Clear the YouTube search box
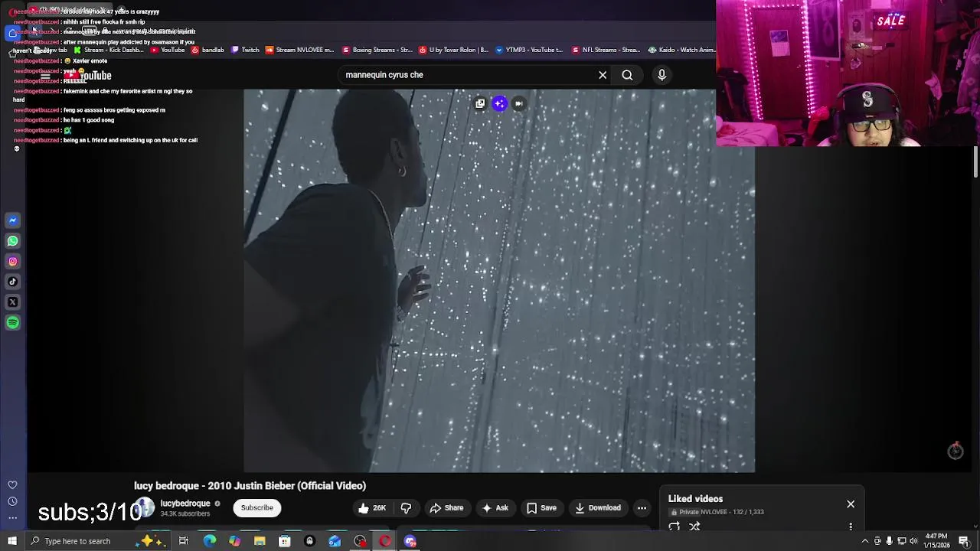This screenshot has width=980, height=551. pos(603,75)
